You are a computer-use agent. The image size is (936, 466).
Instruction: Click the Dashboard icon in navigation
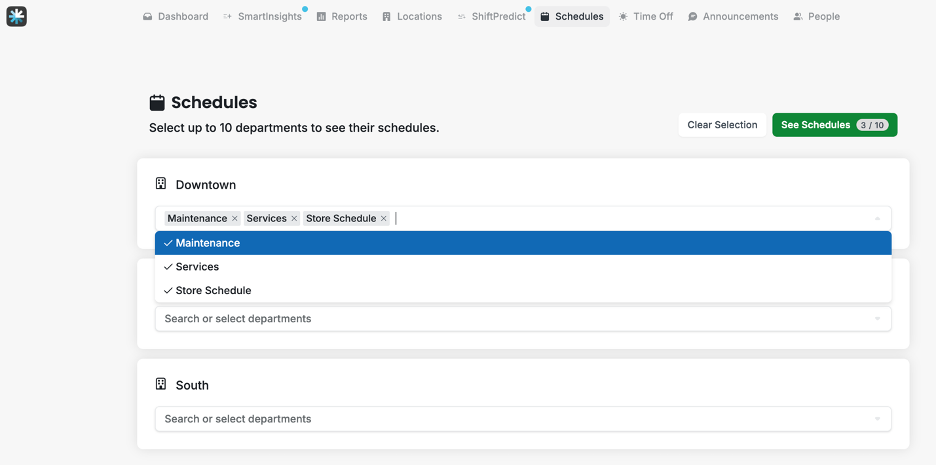[148, 17]
